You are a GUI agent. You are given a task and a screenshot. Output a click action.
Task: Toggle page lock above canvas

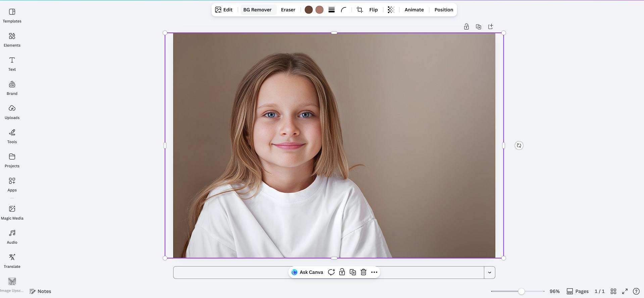click(466, 27)
